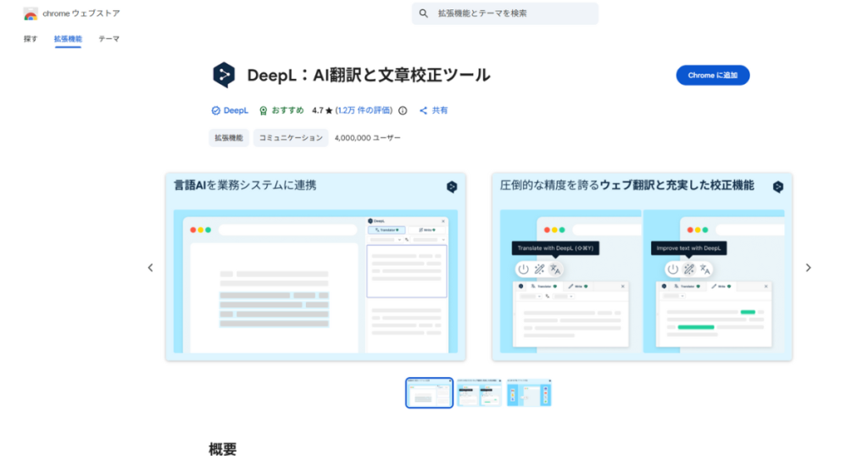
Task: Select the コミュニケーション category chip
Action: (291, 137)
